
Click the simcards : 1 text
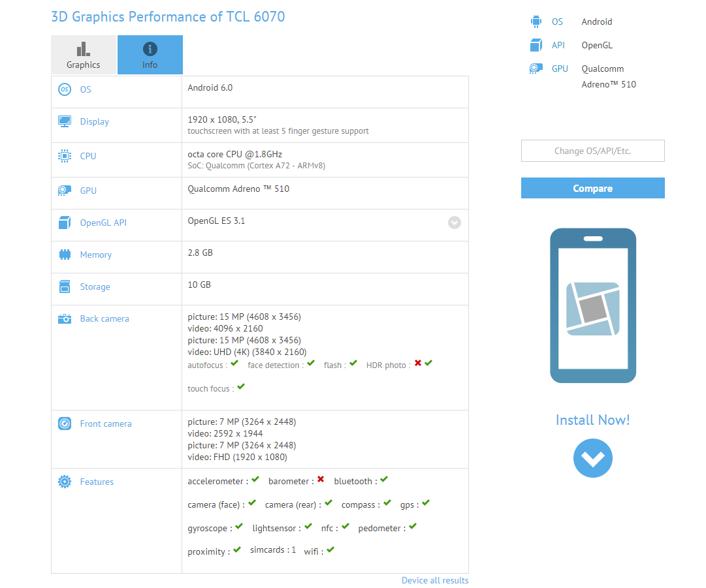pyautogui.click(x=273, y=549)
